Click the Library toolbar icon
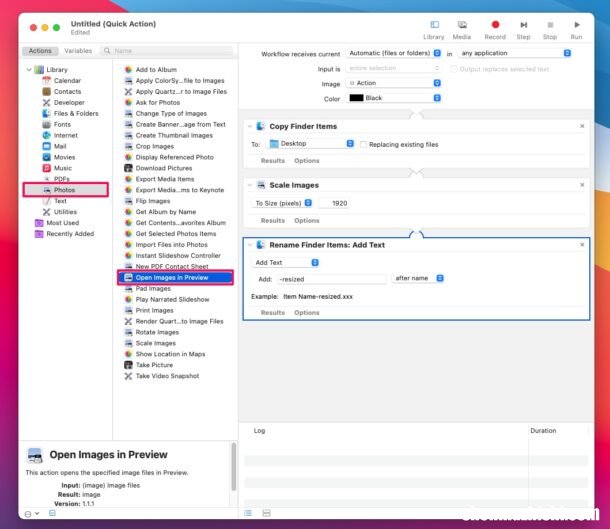This screenshot has height=529, width=610. [434, 25]
